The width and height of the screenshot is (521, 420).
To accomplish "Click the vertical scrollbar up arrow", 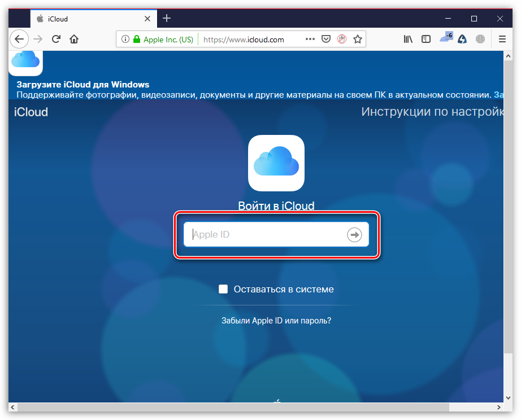I will coord(508,56).
